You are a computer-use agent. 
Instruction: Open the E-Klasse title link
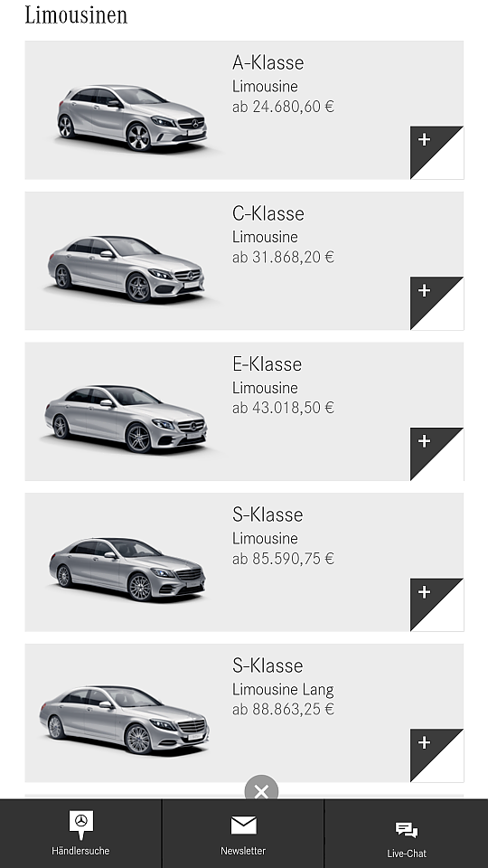tap(267, 364)
